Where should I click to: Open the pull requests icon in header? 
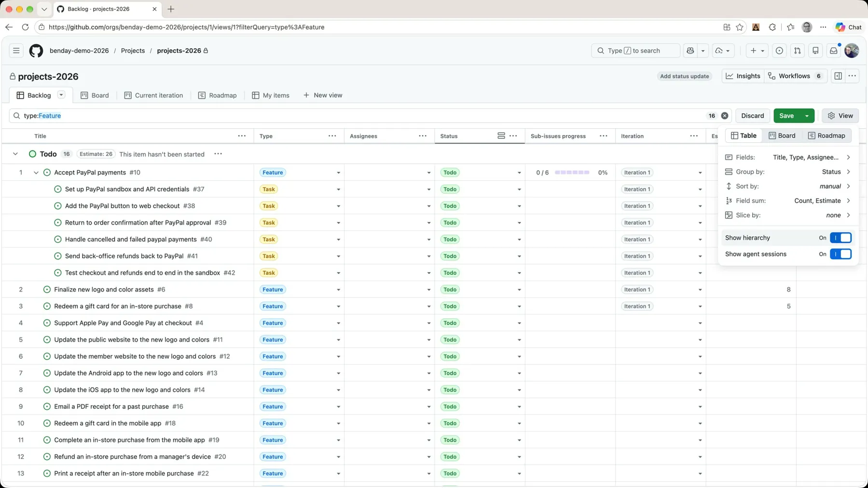798,51
